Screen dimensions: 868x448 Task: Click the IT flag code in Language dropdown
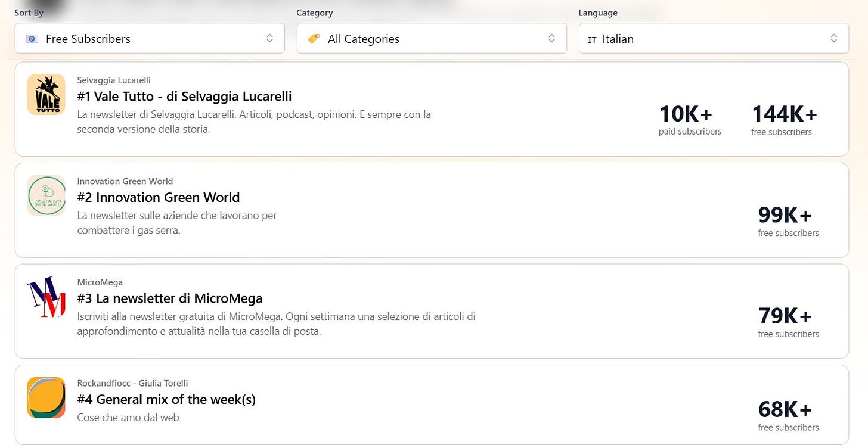coord(592,39)
